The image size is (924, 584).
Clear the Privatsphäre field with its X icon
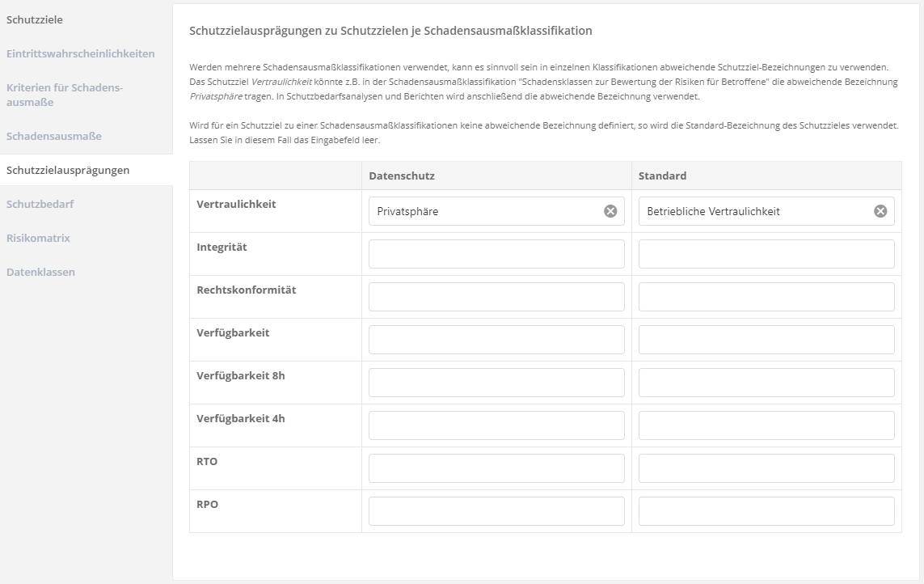(x=610, y=211)
